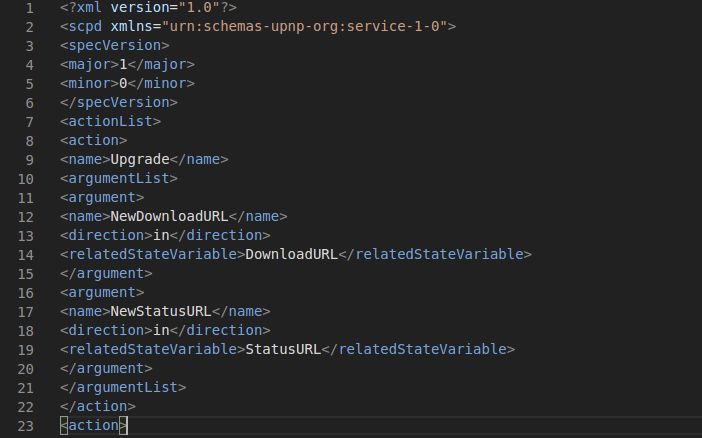Click the StatusURL state variable value
702x438 pixels.
[283, 349]
